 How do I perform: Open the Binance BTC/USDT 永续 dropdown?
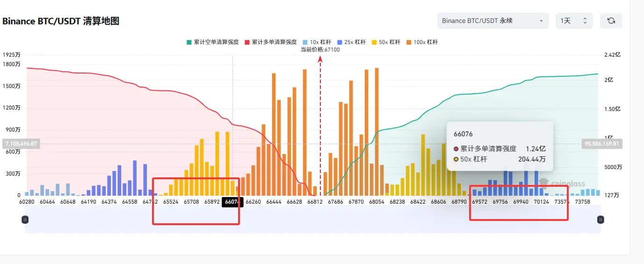493,21
